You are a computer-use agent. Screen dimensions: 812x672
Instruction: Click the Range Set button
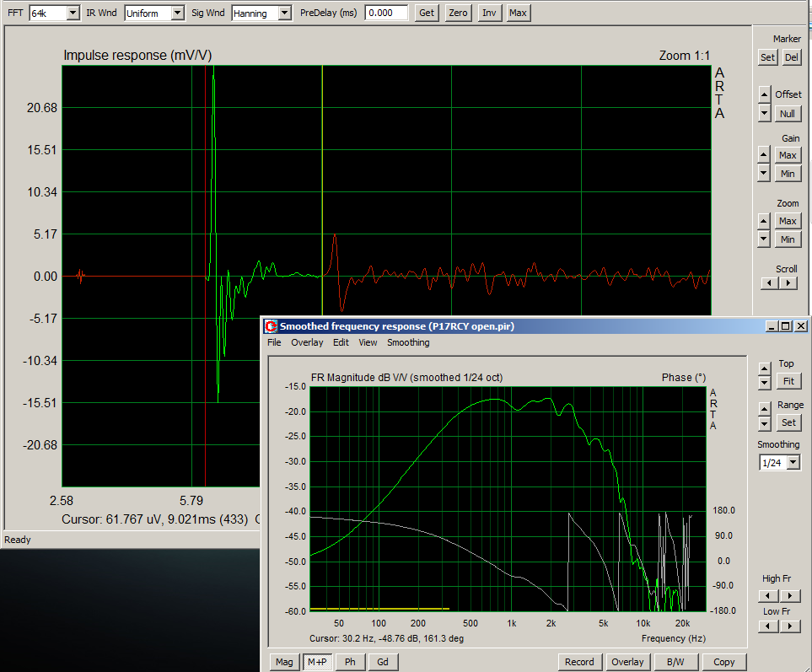(788, 422)
